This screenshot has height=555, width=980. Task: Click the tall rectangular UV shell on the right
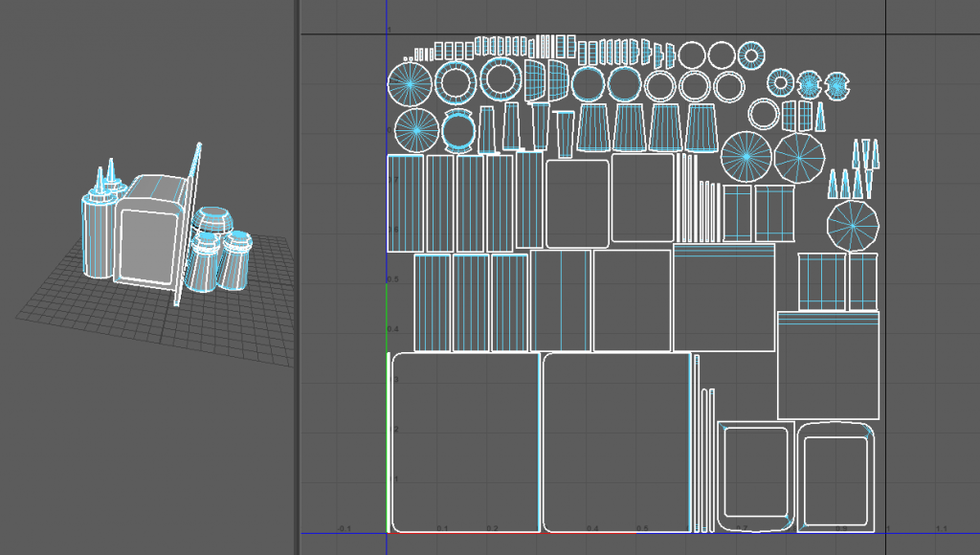828,365
